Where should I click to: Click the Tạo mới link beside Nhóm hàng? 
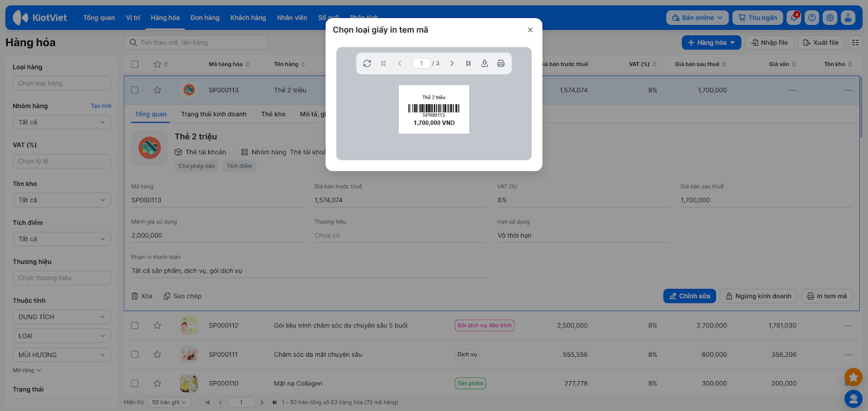pyautogui.click(x=101, y=106)
